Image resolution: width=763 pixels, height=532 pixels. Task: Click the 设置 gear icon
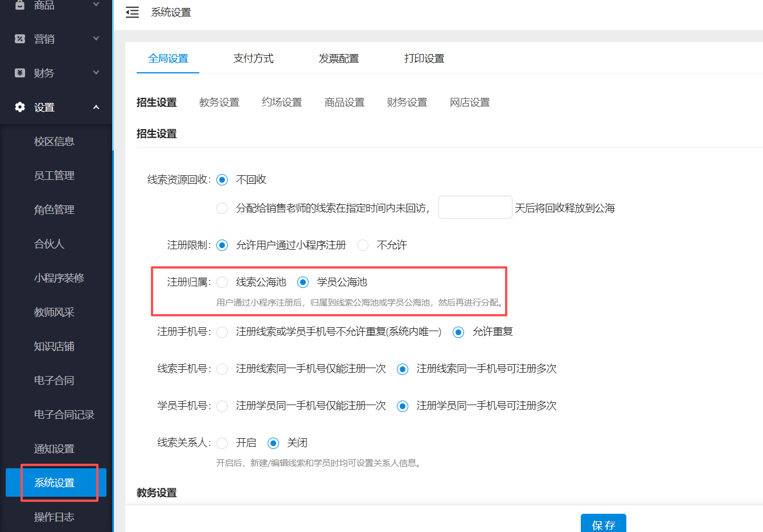click(x=19, y=107)
